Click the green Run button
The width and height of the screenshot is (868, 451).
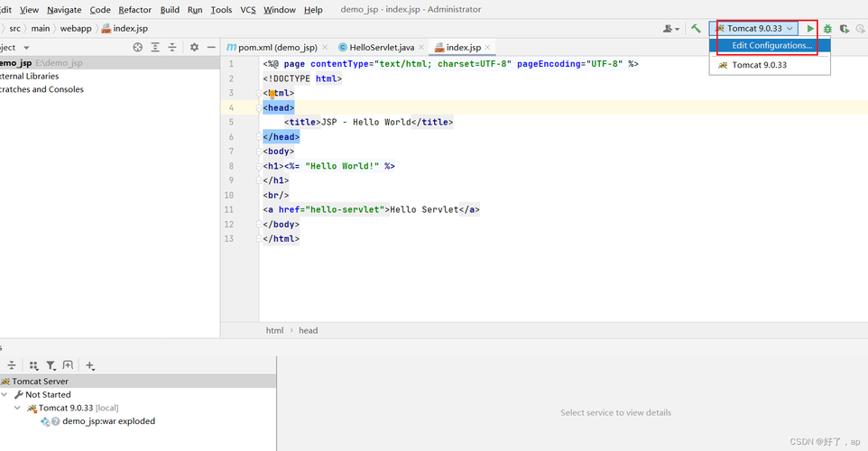pos(810,28)
